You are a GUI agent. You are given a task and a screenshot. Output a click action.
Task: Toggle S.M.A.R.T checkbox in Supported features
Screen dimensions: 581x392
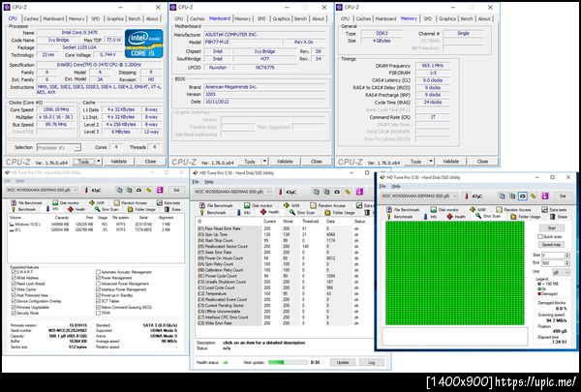point(14,272)
